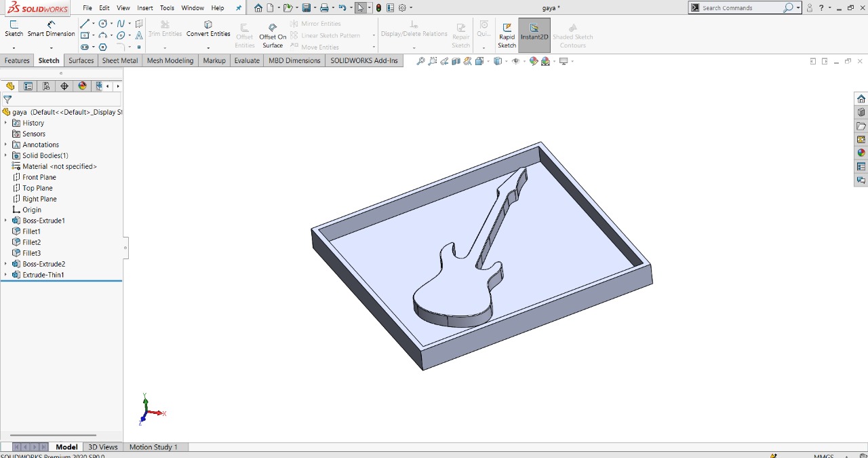The image size is (868, 458).
Task: Select the Polygon sketch tool
Action: 103,47
